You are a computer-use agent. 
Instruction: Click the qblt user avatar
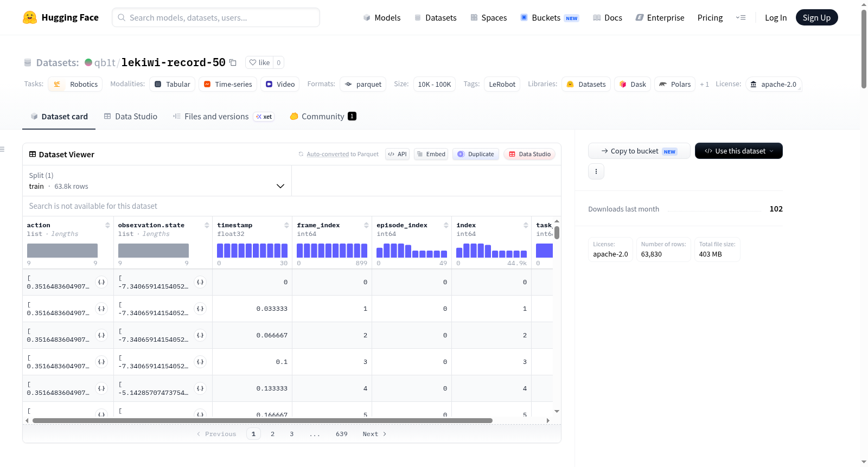click(88, 62)
